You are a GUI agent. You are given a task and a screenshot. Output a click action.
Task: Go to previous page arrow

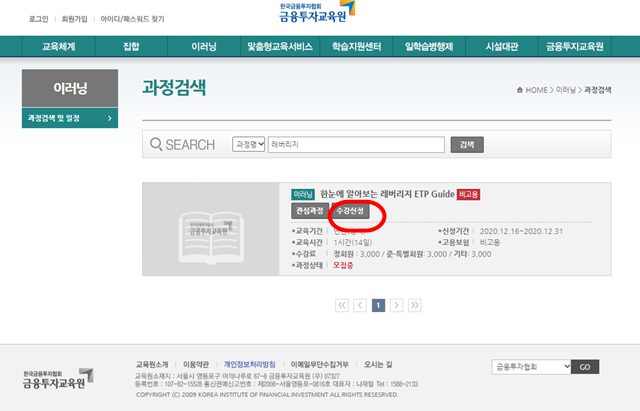[x=360, y=305]
